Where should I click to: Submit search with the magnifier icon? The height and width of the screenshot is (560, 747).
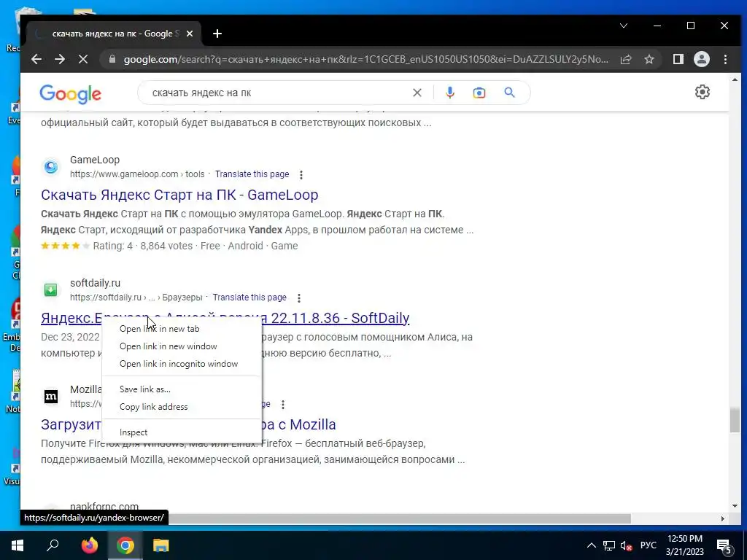[x=509, y=93]
